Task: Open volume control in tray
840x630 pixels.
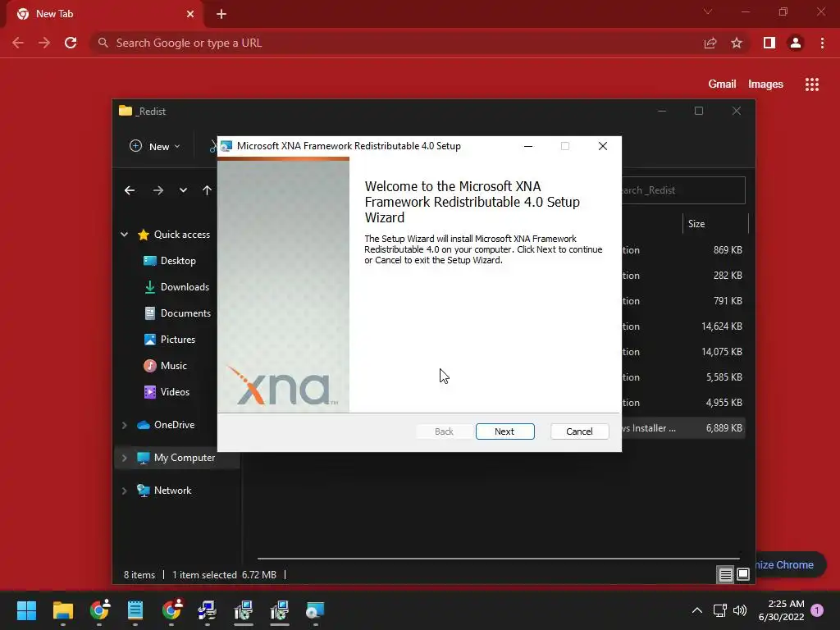Action: coord(740,610)
